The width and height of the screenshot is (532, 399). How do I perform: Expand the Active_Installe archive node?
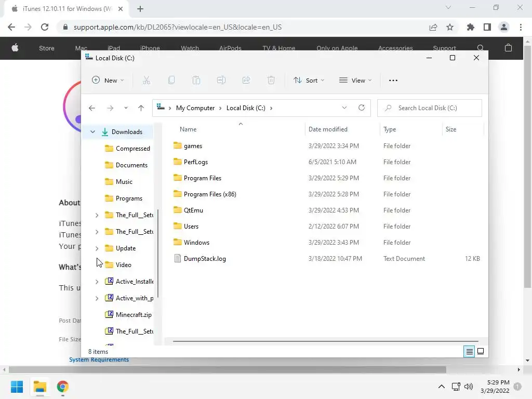(97, 282)
